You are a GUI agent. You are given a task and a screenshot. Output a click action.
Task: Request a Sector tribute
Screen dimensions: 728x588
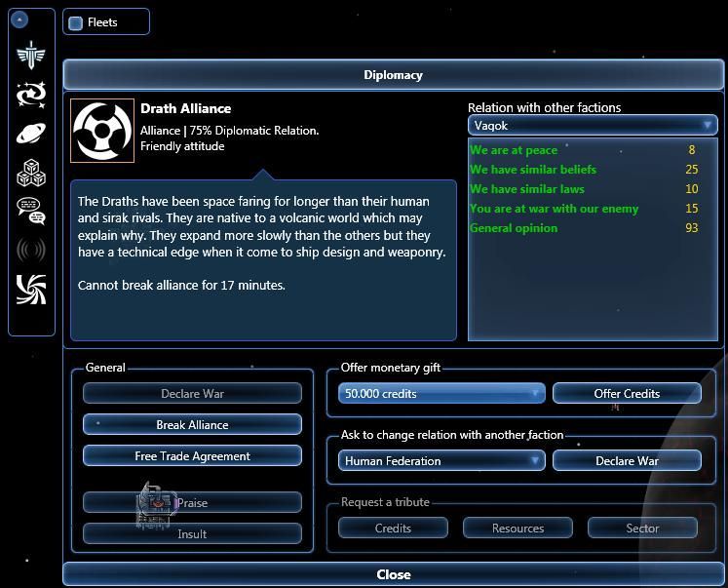click(642, 529)
